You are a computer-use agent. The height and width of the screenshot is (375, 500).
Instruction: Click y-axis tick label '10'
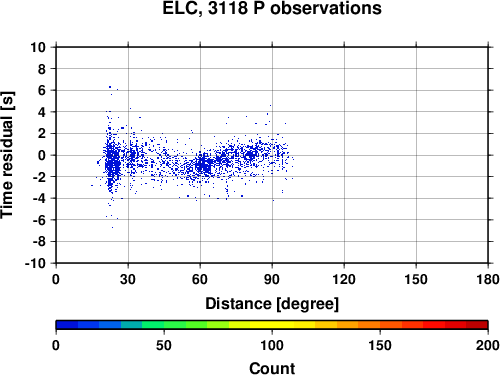pos(38,47)
